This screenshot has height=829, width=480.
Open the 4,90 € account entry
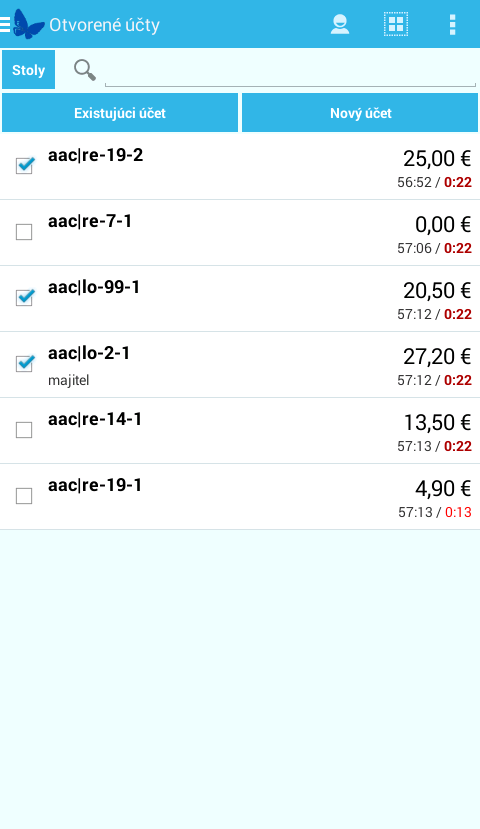click(240, 497)
